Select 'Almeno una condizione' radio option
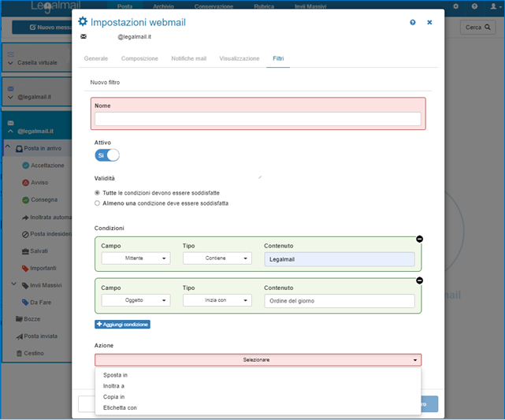 (97, 203)
